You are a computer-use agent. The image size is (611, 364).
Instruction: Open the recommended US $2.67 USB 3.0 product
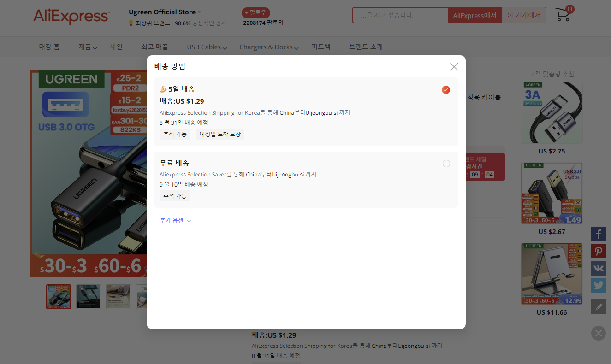552,194
